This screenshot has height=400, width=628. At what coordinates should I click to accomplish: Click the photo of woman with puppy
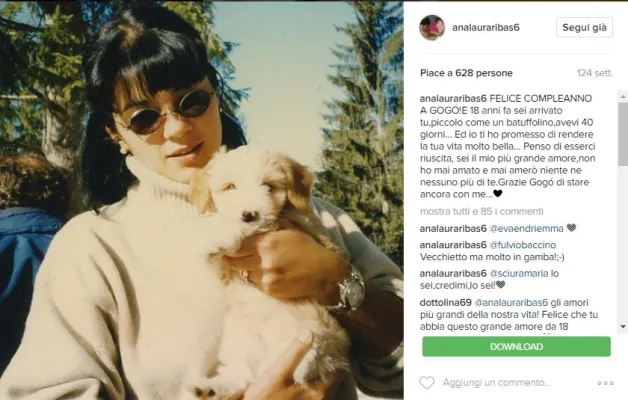(x=201, y=200)
